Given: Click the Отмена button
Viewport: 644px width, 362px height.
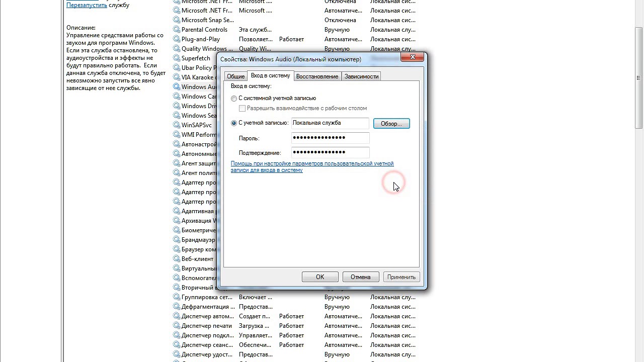Looking at the screenshot, I should point(360,277).
